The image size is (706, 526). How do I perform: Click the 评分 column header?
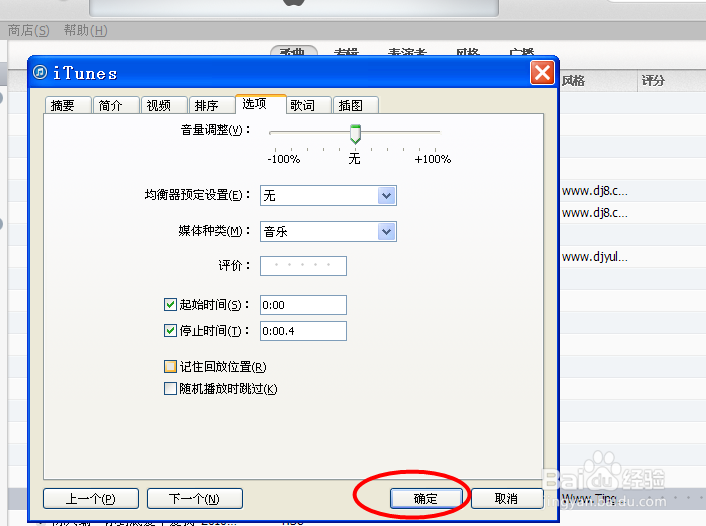pos(672,81)
